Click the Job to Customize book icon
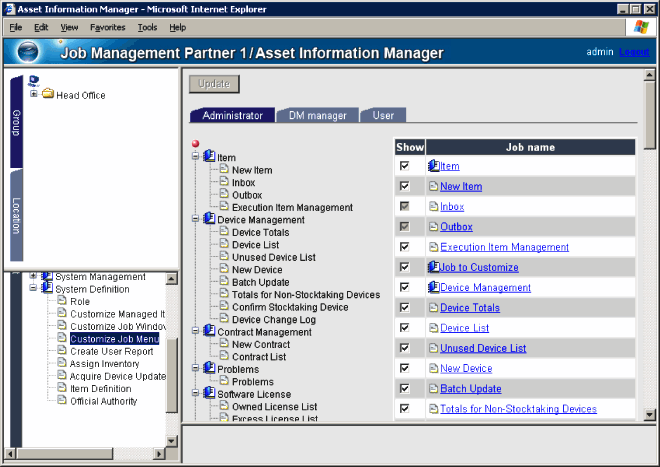The height and width of the screenshot is (467, 660). [433, 267]
